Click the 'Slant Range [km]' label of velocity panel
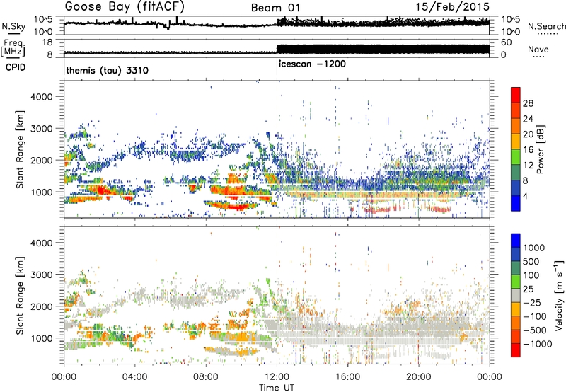The image size is (566, 392). 20,295
